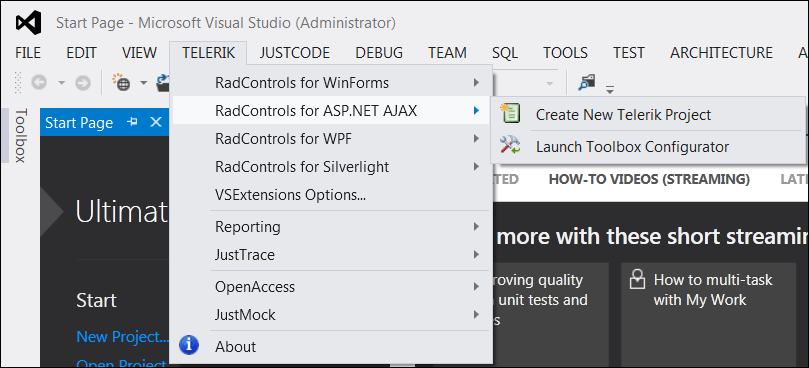The height and width of the screenshot is (368, 809).
Task: Open the EDIT menu
Action: coord(81,53)
